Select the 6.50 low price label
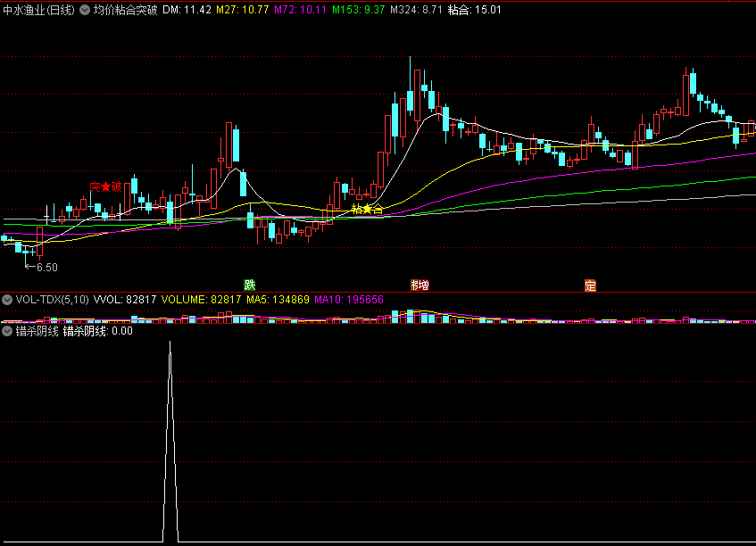Screen dimensions: 756x546 click(x=47, y=268)
